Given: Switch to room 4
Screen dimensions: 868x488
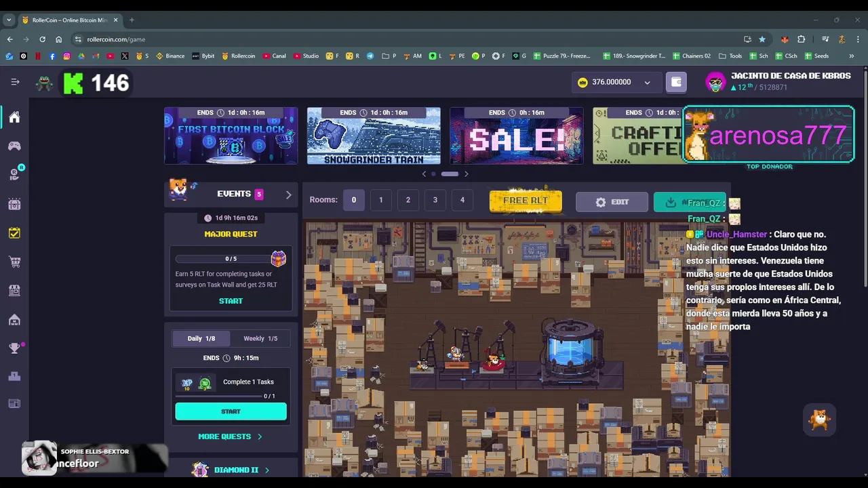Looking at the screenshot, I should point(462,200).
